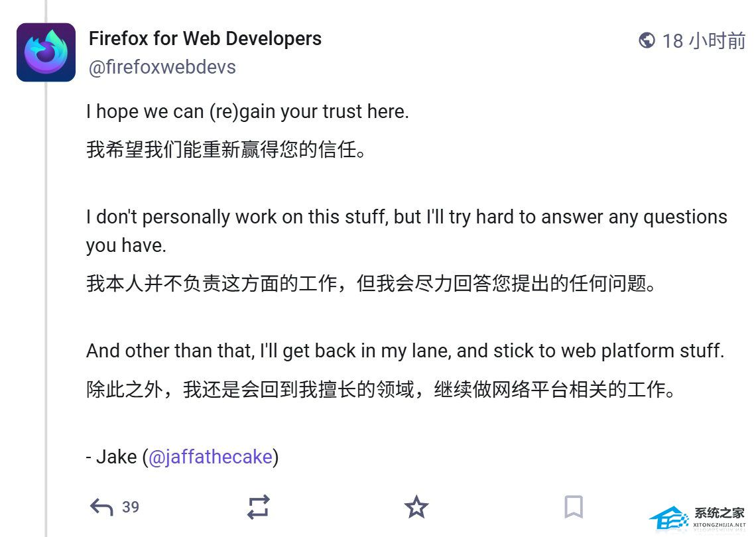Favorite the post with the star icon

coord(416,507)
